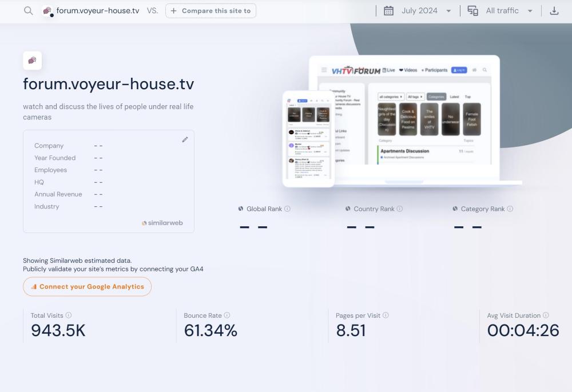Viewport: 572px width, 392px height.
Task: Click info icon next to Total Visits
Action: 69,315
